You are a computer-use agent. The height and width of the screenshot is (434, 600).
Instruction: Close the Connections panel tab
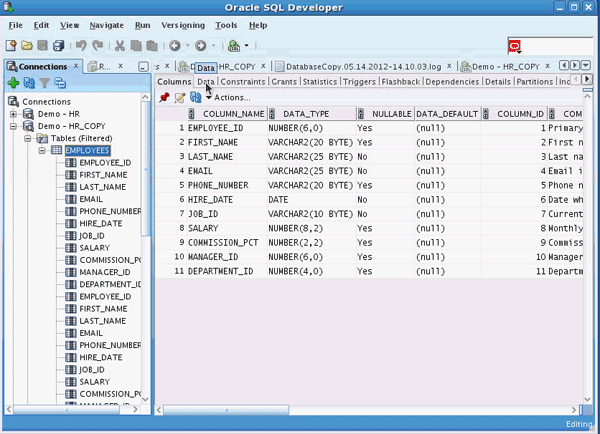76,65
